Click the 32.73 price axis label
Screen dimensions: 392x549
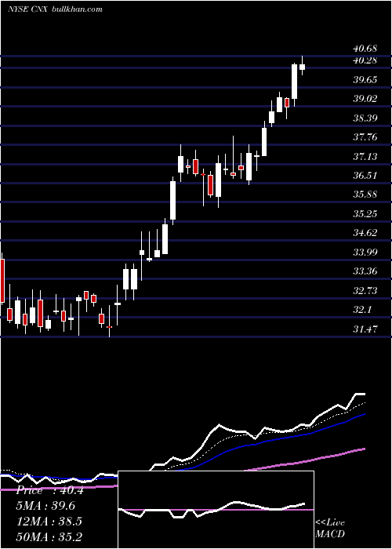(x=365, y=291)
